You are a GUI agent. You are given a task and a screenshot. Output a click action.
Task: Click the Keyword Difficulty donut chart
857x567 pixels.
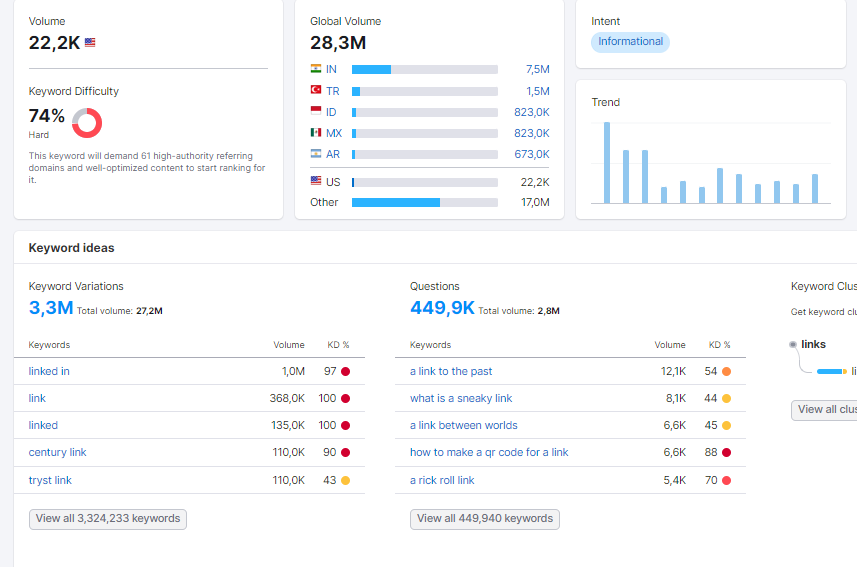[x=87, y=122]
